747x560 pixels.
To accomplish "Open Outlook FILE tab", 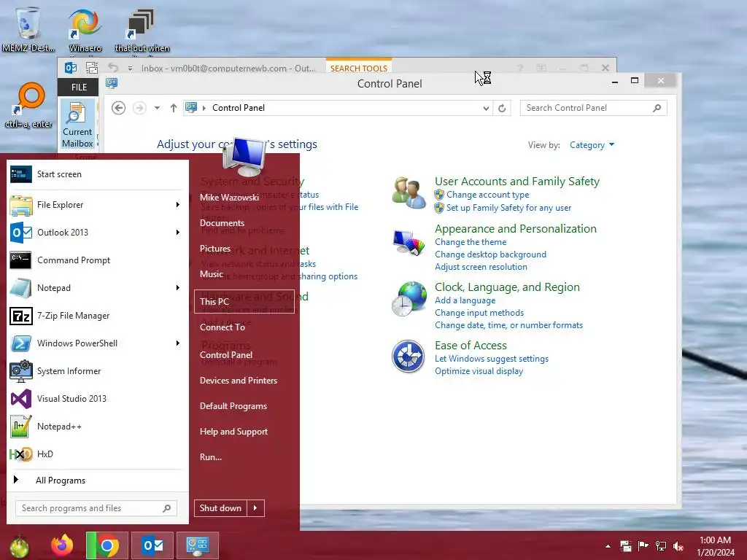I will coord(79,87).
